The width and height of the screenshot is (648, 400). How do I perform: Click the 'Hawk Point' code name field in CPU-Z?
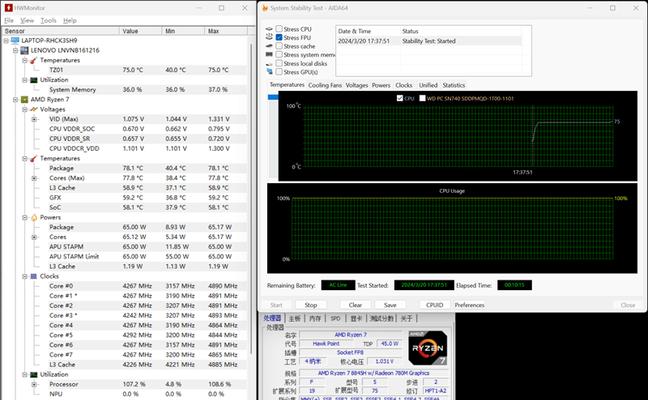[x=326, y=344]
